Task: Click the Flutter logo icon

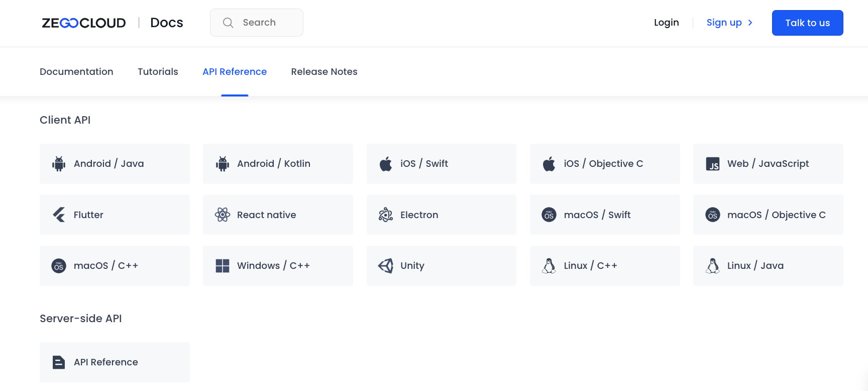Action: tap(59, 215)
